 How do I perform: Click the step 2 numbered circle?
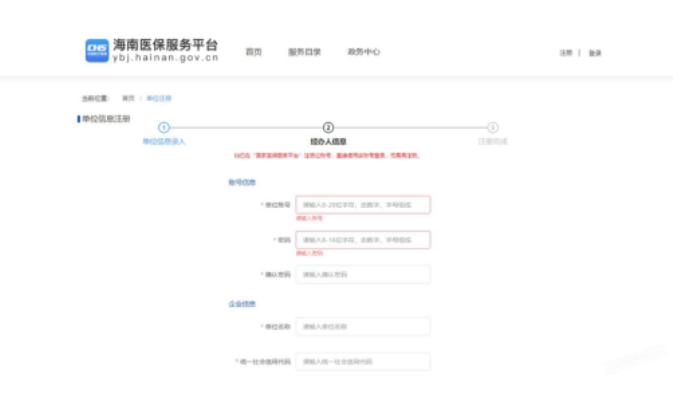click(x=328, y=128)
